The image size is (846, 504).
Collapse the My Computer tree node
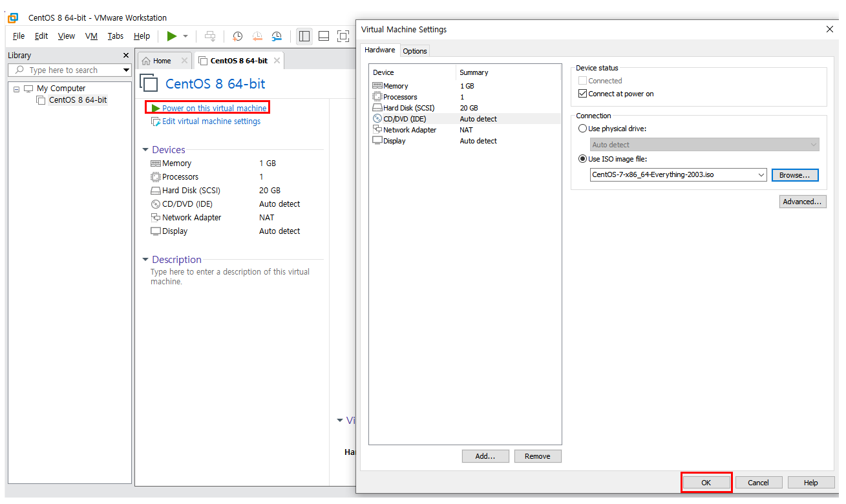pyautogui.click(x=16, y=89)
